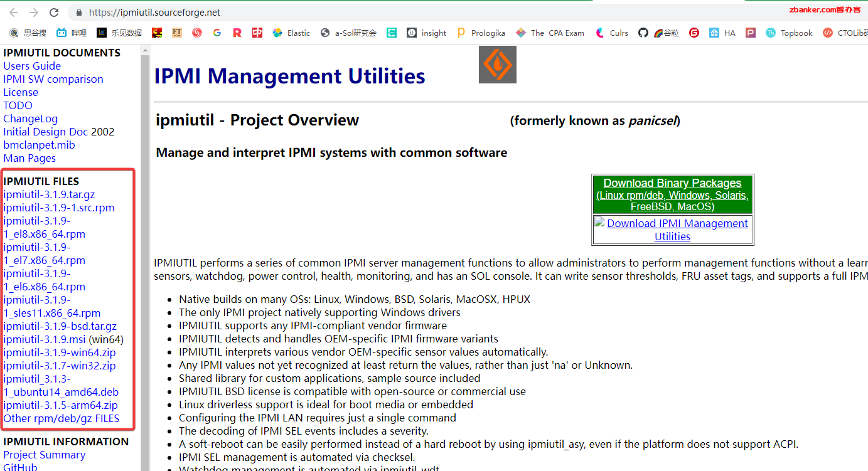Click the green Download Binary Packages button
The width and height of the screenshot is (868, 471).
coord(672,194)
